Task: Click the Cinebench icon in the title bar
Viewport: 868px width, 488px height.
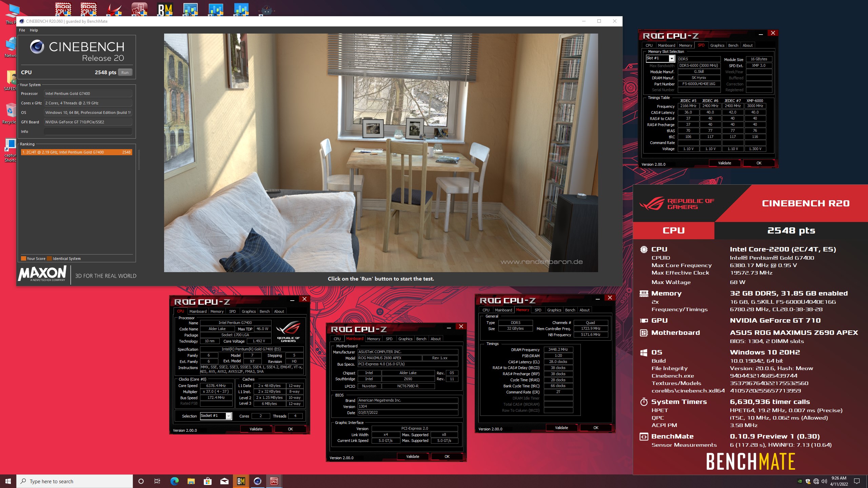Action: pos(22,21)
